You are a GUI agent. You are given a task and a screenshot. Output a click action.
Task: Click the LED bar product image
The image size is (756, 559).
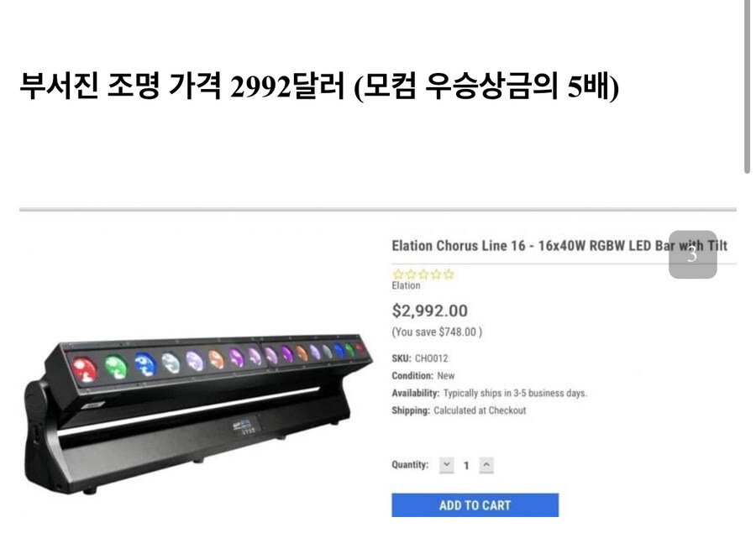197,415
